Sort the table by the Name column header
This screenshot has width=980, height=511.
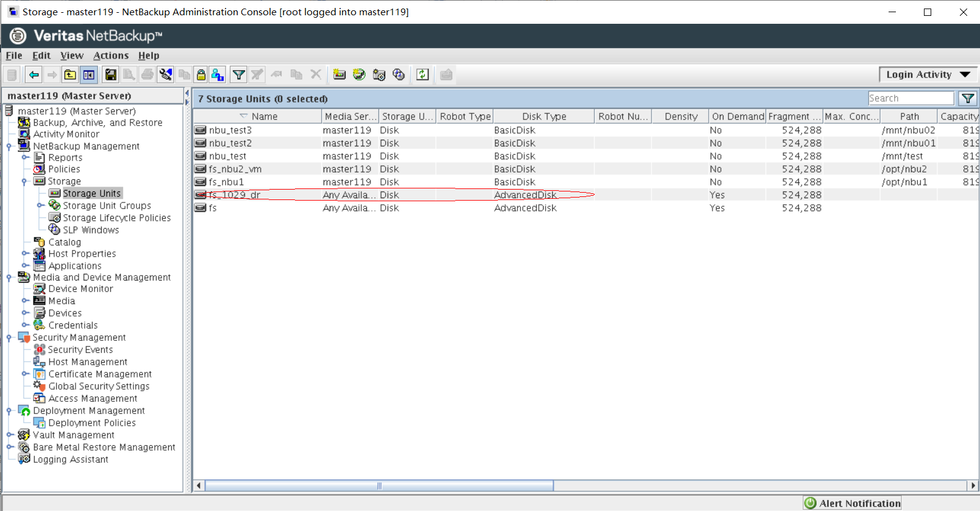(x=264, y=116)
